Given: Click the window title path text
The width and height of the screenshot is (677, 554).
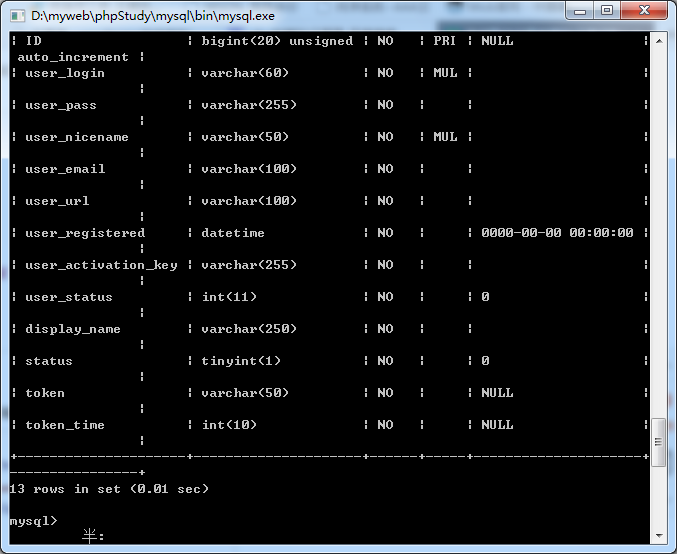Looking at the screenshot, I should click(153, 16).
